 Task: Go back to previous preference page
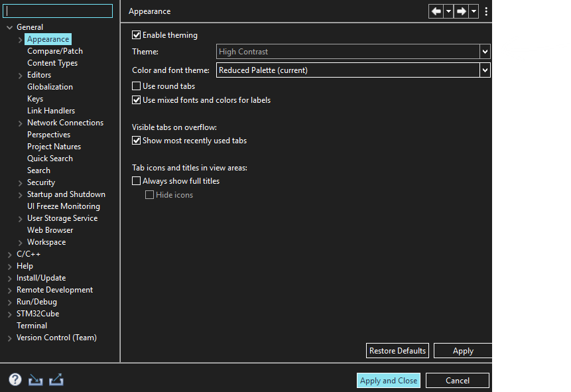436,11
